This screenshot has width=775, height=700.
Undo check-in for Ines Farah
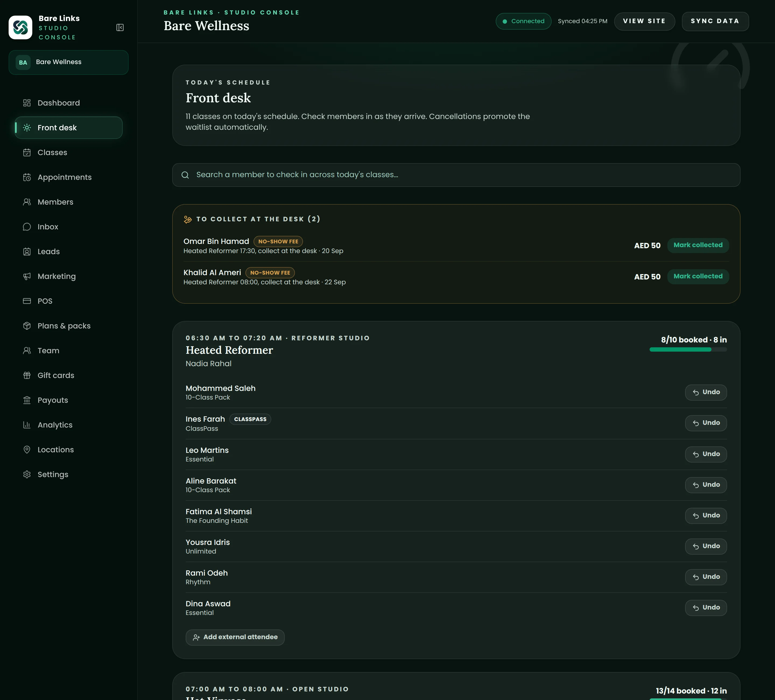pos(706,423)
